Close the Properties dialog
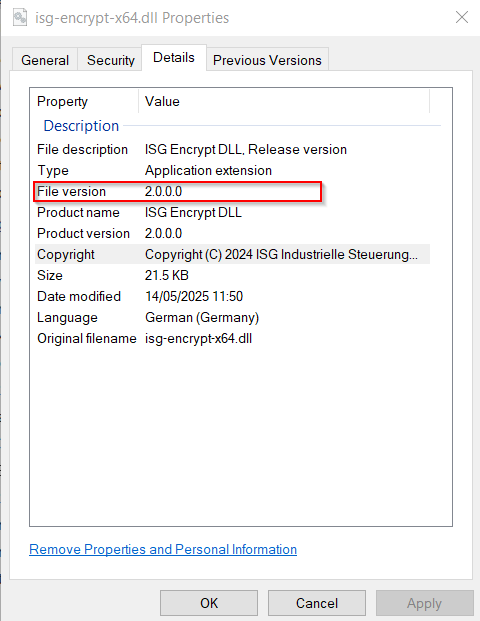This screenshot has height=621, width=480. 462,17
